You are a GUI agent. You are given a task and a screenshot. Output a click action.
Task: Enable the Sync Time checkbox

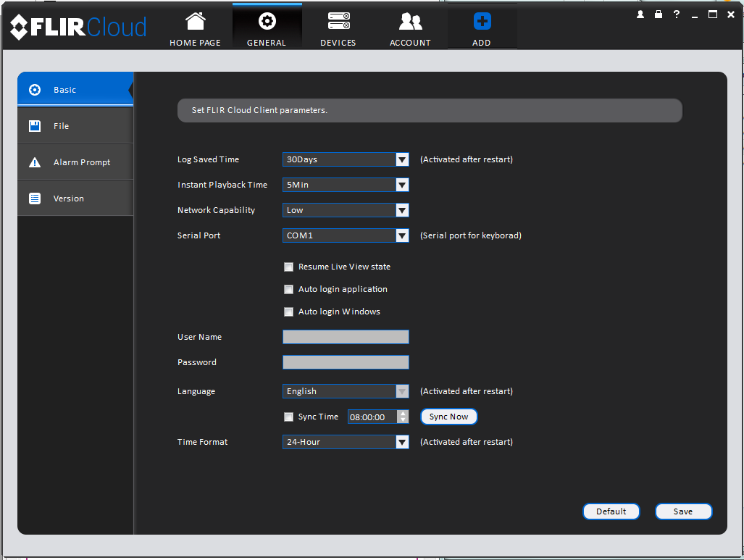tap(288, 417)
